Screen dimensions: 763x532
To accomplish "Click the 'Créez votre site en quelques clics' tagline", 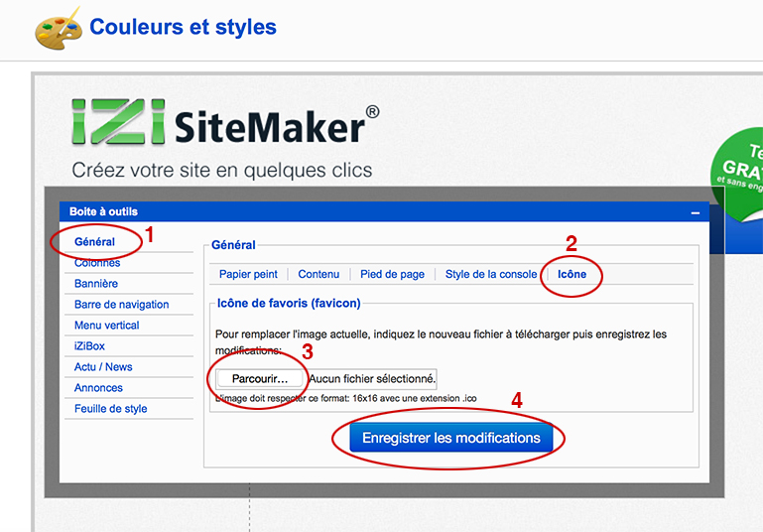I will [x=222, y=171].
